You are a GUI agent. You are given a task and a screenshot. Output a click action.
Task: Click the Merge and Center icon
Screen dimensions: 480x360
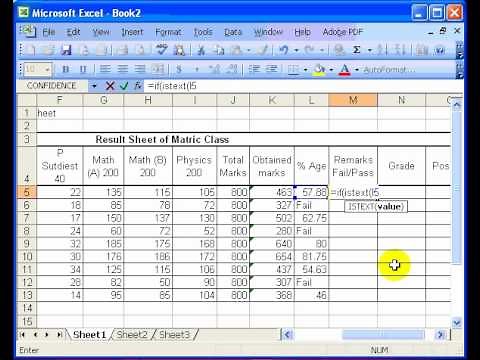point(157,69)
